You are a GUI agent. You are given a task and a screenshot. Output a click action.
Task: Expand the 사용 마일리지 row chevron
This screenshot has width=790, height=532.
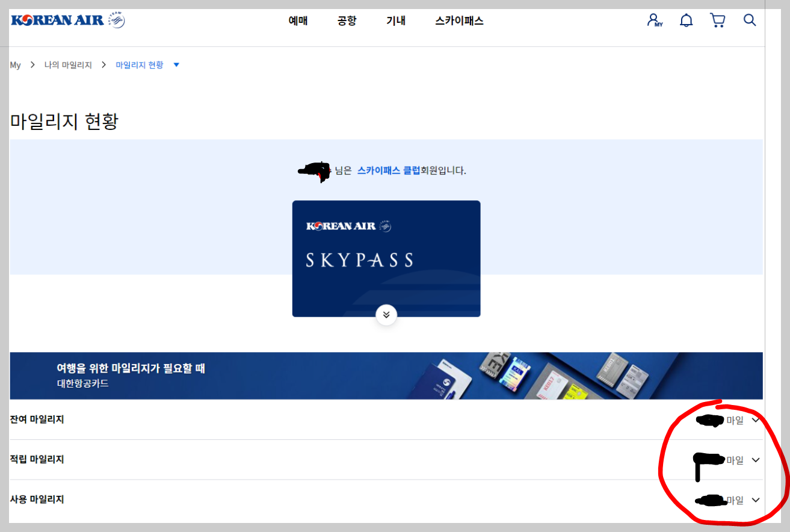point(756,500)
